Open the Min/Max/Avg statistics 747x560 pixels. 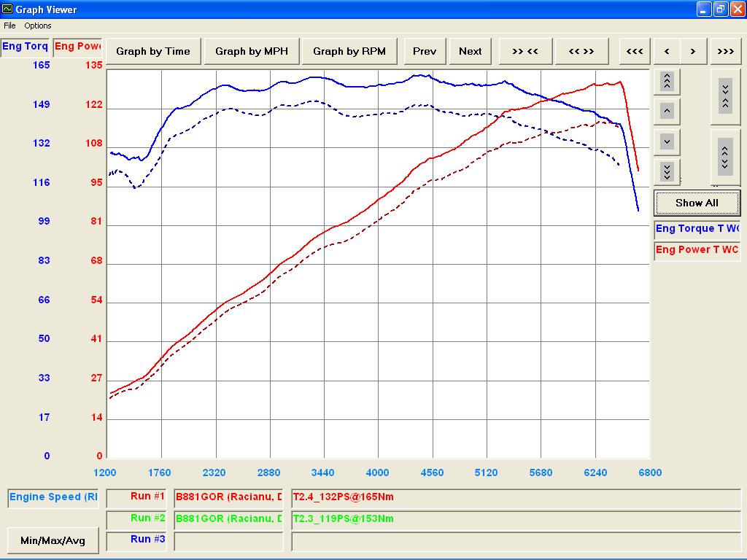pyautogui.click(x=53, y=540)
